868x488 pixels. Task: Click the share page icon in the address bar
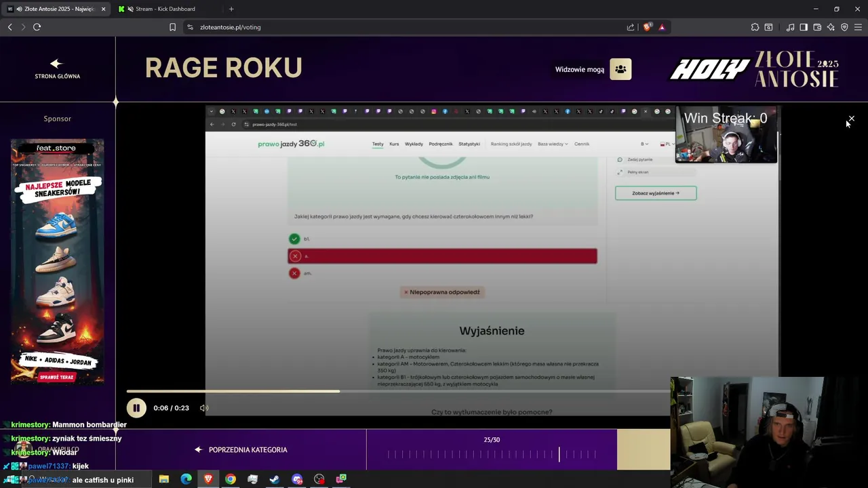631,27
